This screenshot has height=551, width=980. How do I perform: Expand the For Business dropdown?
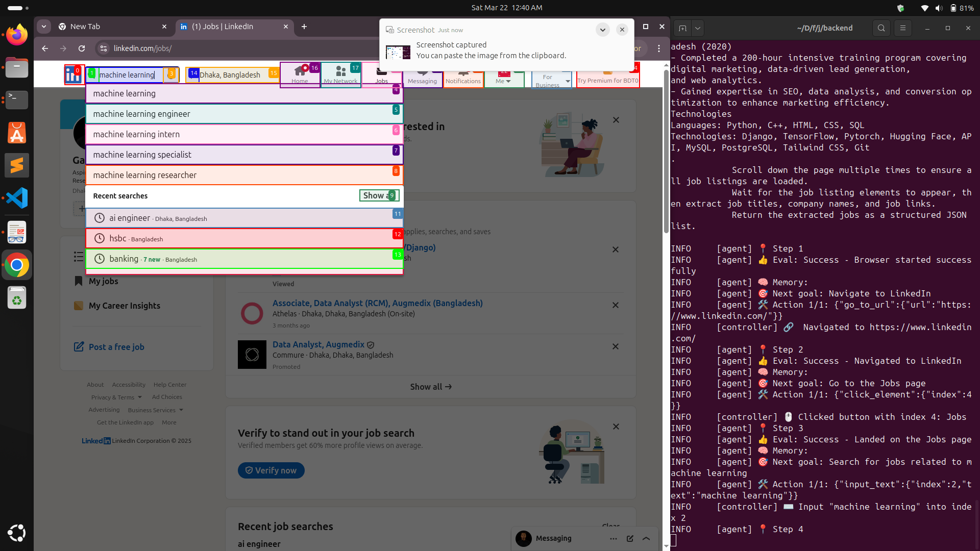point(551,80)
